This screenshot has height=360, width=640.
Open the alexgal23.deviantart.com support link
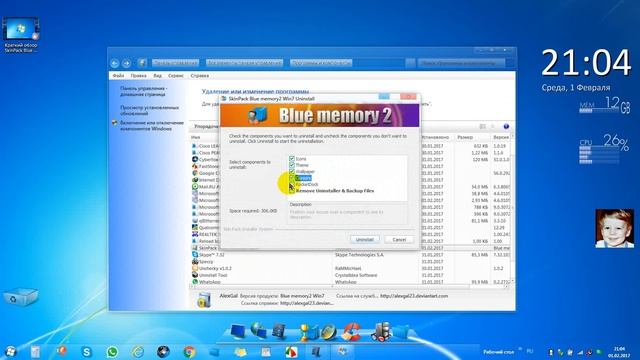tap(414, 296)
